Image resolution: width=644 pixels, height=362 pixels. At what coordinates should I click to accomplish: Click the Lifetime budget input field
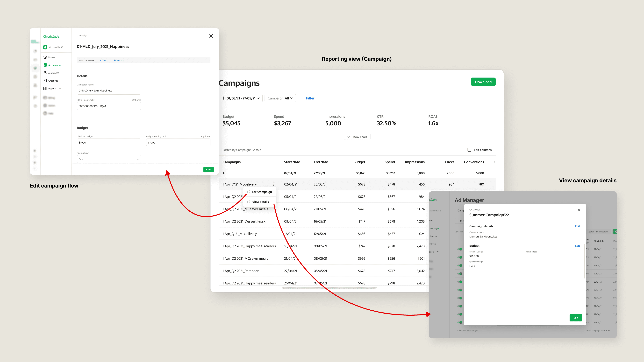click(x=109, y=143)
